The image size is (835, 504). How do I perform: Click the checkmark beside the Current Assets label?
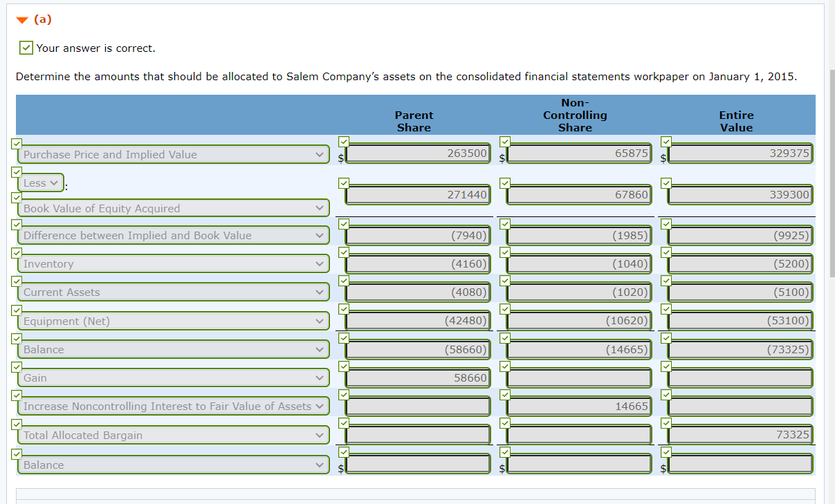[x=15, y=281]
